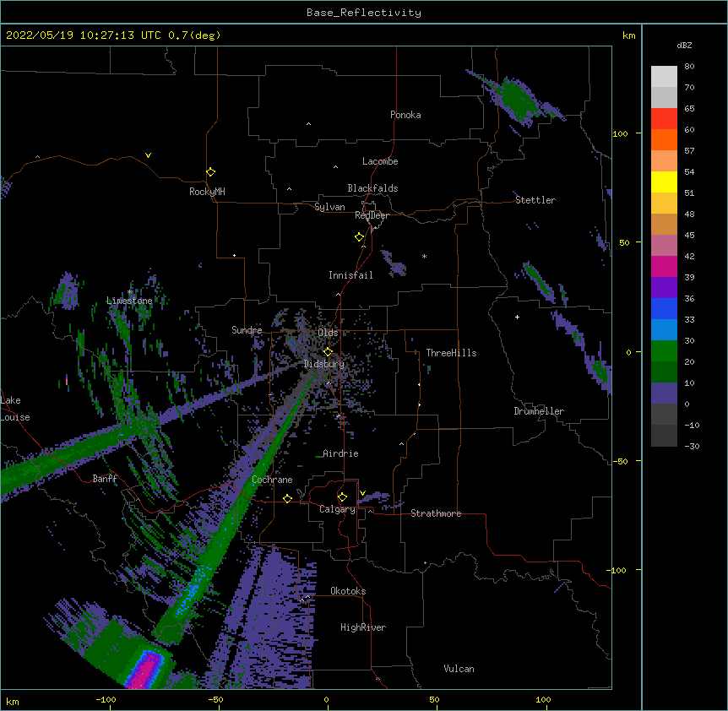The image size is (728, 711).
Task: Click the Blackfalds city label
Action: point(372,188)
